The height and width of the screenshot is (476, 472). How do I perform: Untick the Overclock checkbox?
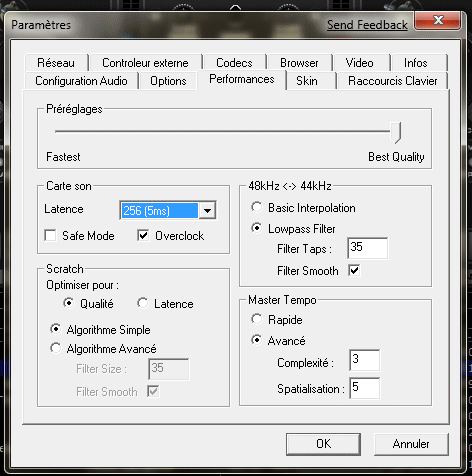click(x=143, y=235)
